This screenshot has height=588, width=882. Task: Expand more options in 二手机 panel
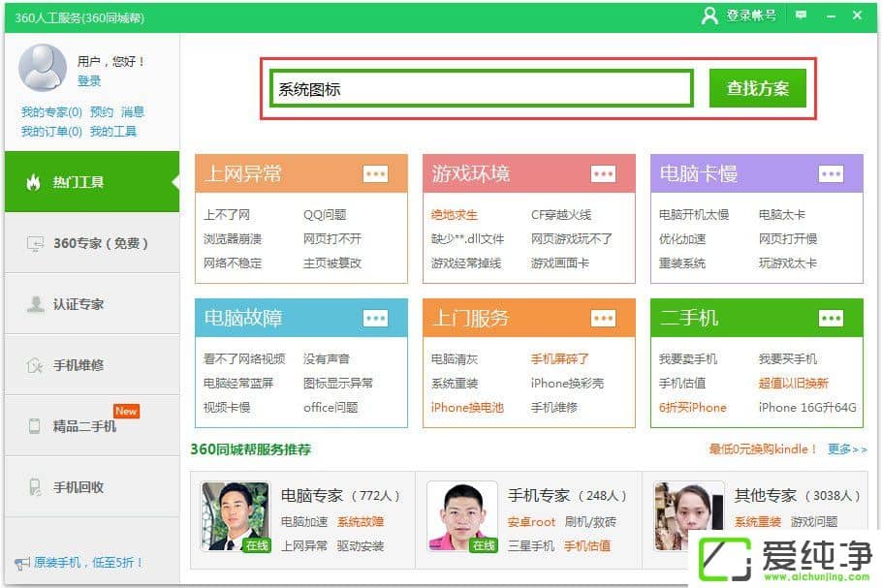pyautogui.click(x=831, y=318)
